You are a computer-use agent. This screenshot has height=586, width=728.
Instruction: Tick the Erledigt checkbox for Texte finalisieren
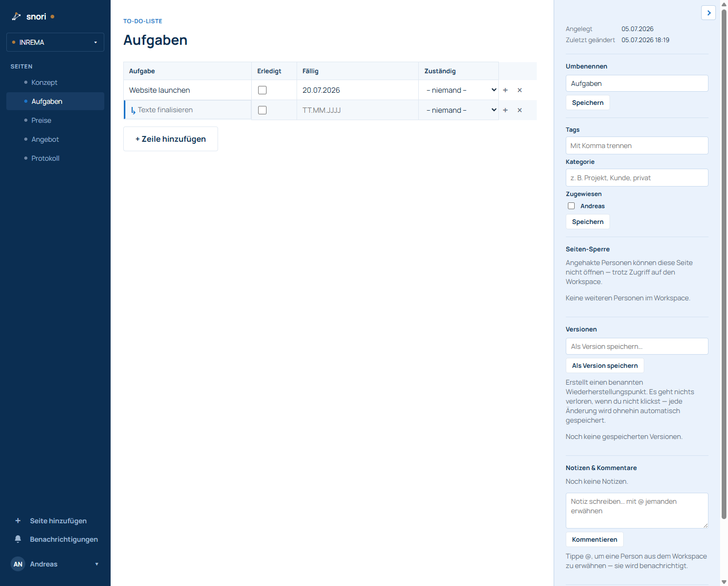(262, 110)
